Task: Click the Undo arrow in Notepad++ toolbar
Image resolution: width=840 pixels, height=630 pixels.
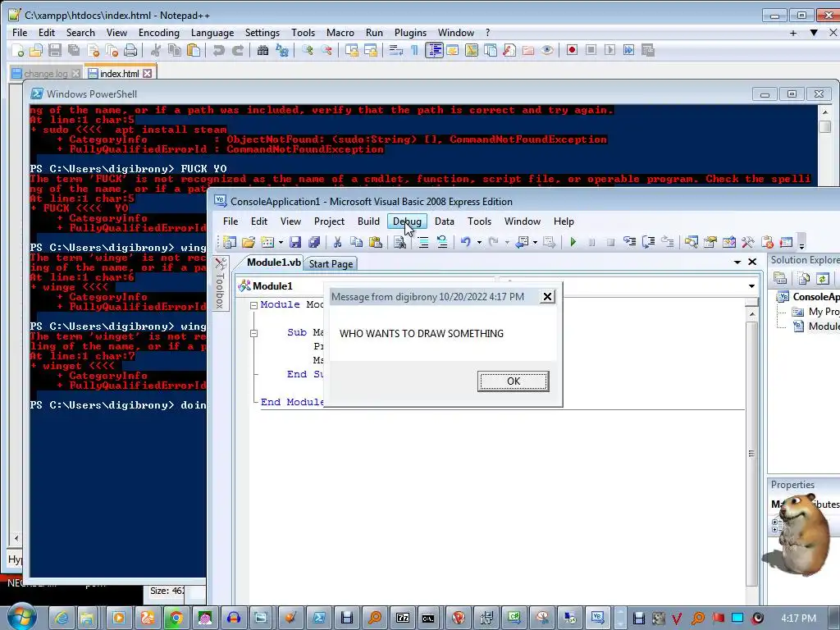Action: point(218,50)
